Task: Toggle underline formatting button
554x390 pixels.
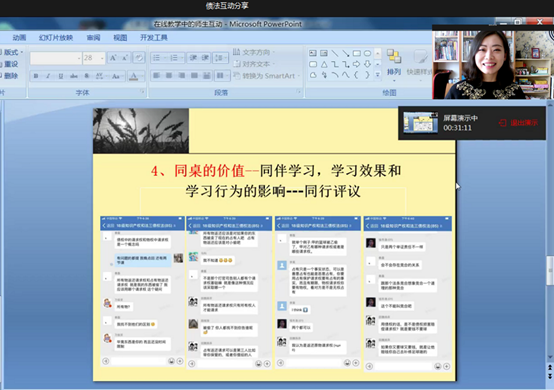Action: click(x=60, y=76)
